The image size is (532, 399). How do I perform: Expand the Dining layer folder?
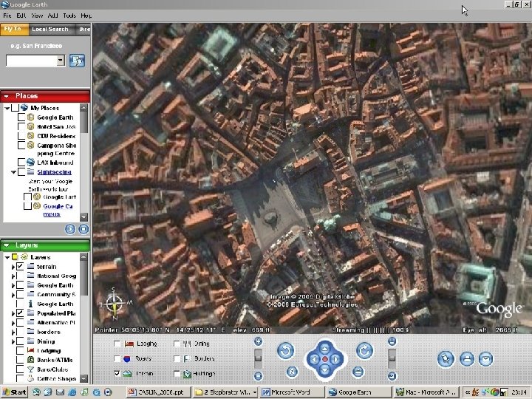coord(13,342)
